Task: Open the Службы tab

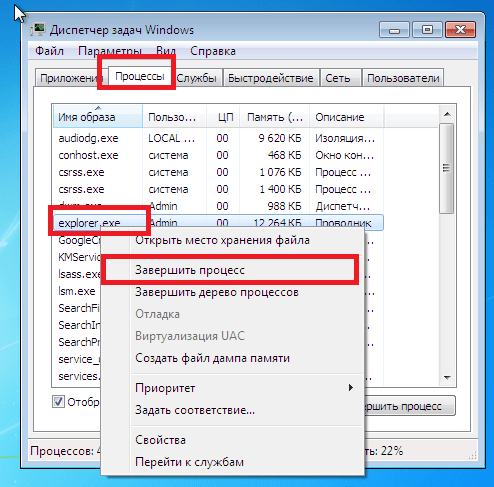Action: click(197, 78)
